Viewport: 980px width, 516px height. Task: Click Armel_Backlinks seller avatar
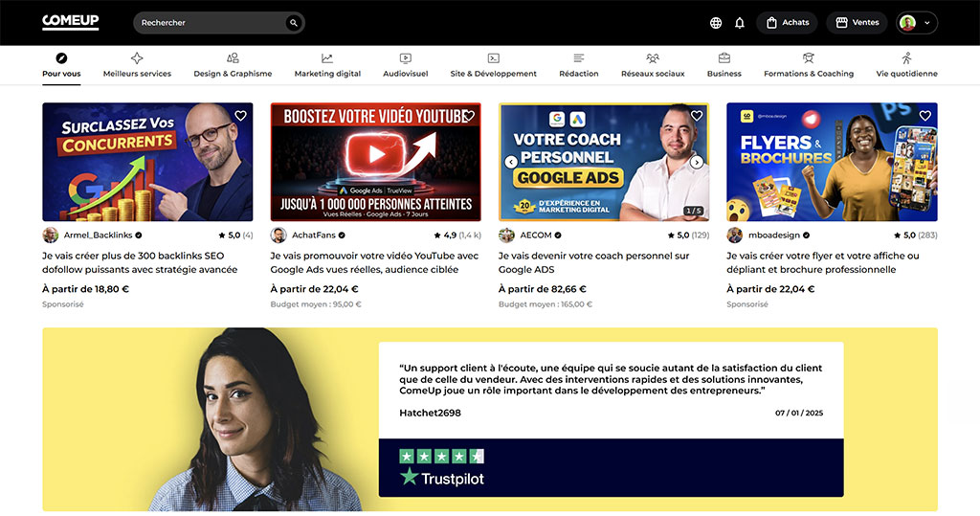(51, 236)
